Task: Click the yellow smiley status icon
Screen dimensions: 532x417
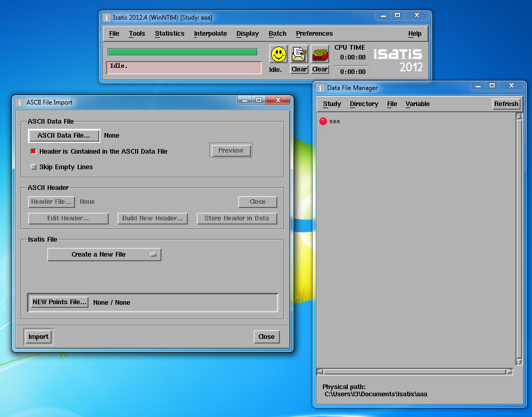Action: coord(278,54)
